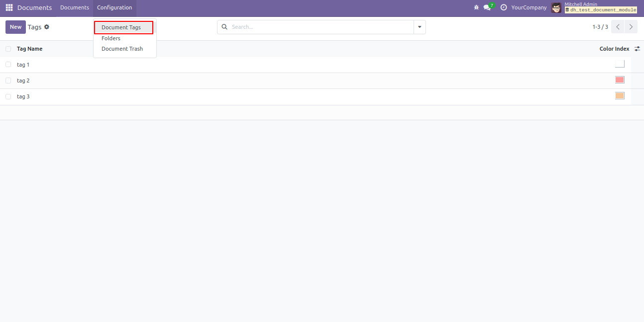Collapse the Configuration menu dropdown
The width and height of the screenshot is (644, 322).
114,7
